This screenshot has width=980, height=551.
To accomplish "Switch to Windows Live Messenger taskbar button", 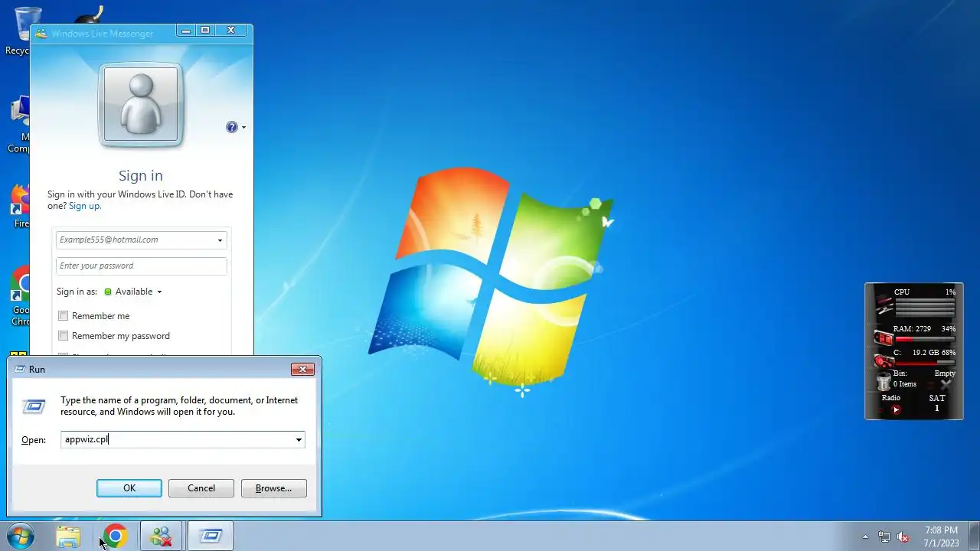I will pyautogui.click(x=162, y=536).
